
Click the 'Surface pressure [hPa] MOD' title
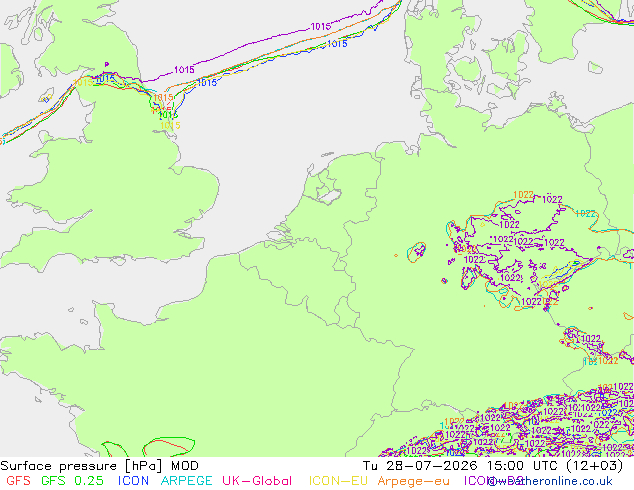[99, 466]
